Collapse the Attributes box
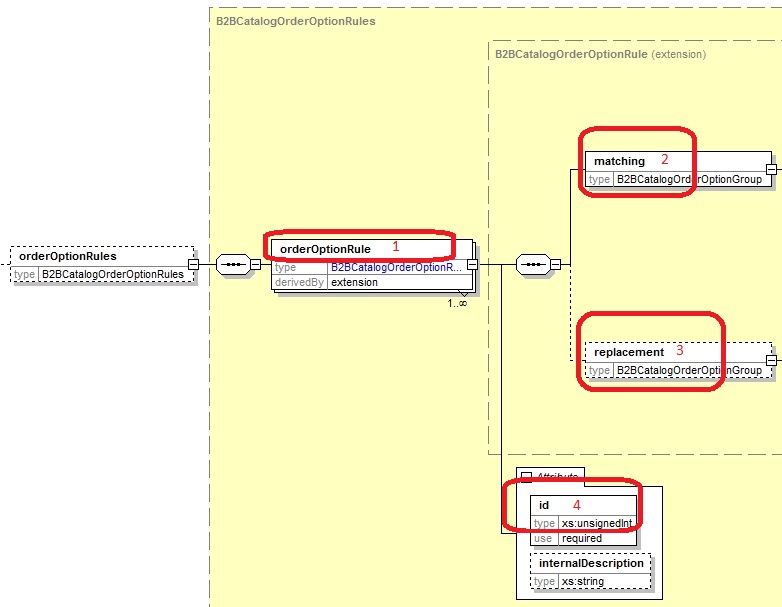Image resolution: width=782 pixels, height=607 pixels. point(524,475)
